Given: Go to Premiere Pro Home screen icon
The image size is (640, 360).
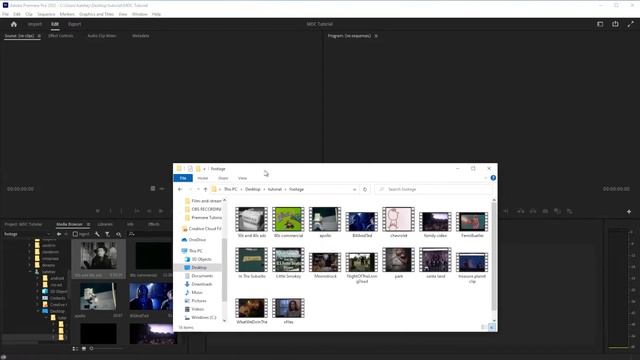Looking at the screenshot, I should (x=13, y=24).
